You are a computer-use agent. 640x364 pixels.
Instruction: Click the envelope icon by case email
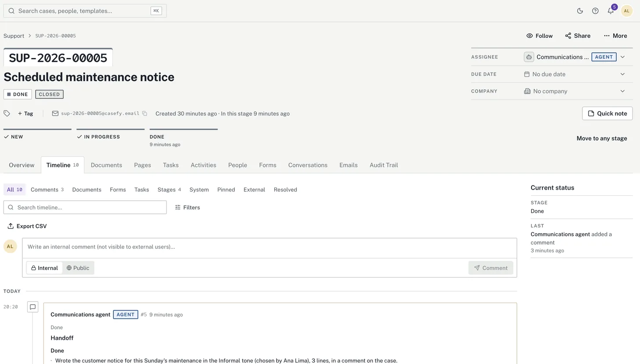tap(55, 113)
